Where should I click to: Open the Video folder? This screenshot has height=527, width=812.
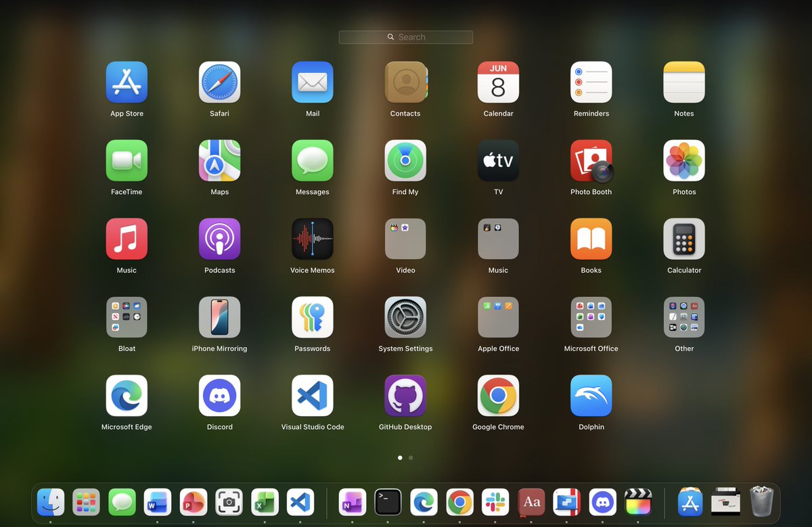(x=405, y=239)
